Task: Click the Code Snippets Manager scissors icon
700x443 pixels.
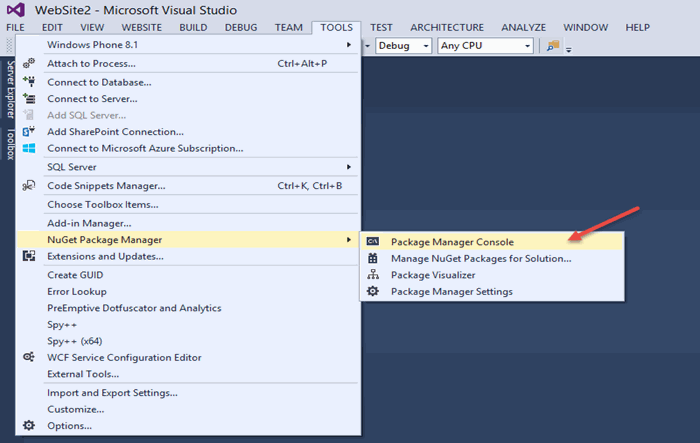Action: pyautogui.click(x=29, y=185)
